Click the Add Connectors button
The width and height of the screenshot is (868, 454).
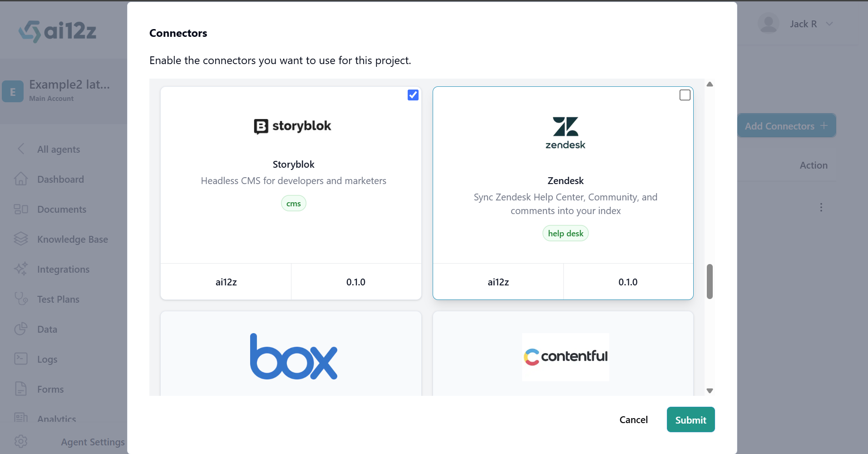click(x=786, y=126)
